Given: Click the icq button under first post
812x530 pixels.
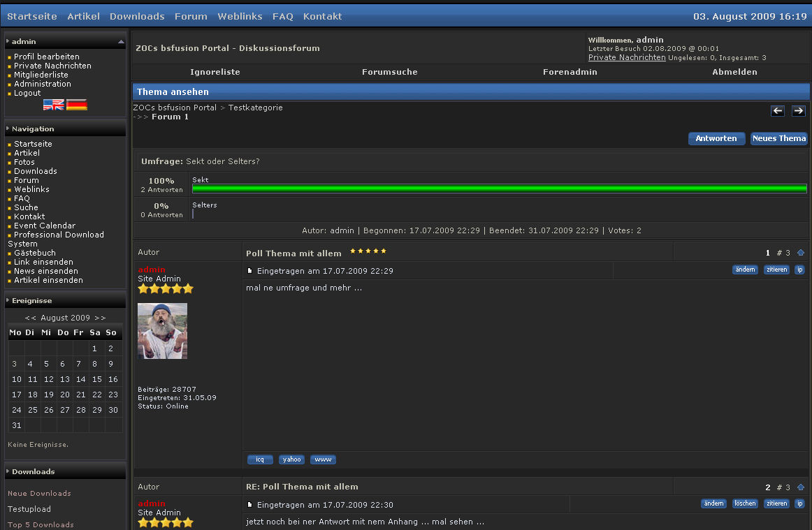Looking at the screenshot, I should click(260, 459).
